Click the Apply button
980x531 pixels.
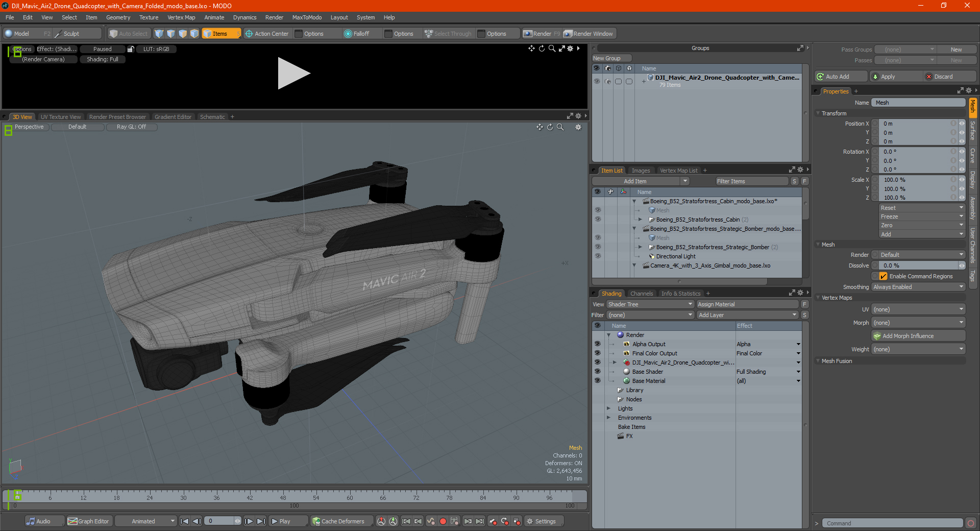(896, 77)
